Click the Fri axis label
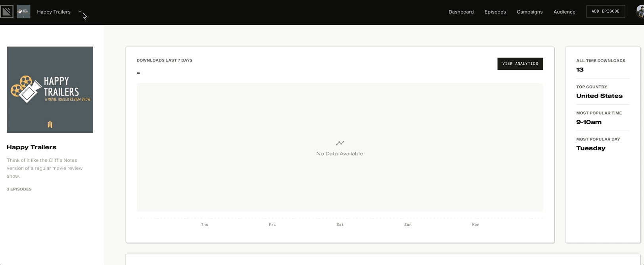 [x=272, y=225]
